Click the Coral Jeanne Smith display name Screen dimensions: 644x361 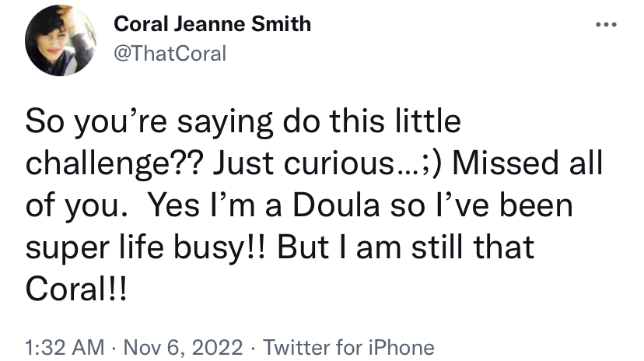[x=212, y=24]
